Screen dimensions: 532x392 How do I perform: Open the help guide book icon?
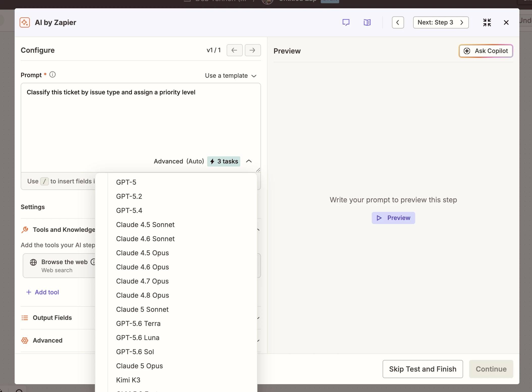[x=367, y=22]
